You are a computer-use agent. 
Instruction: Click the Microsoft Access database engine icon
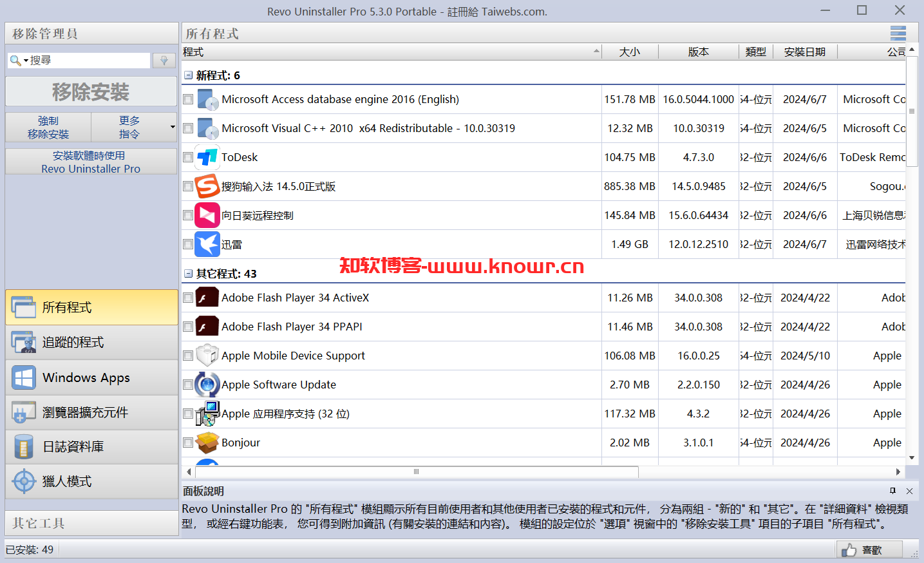[207, 99]
